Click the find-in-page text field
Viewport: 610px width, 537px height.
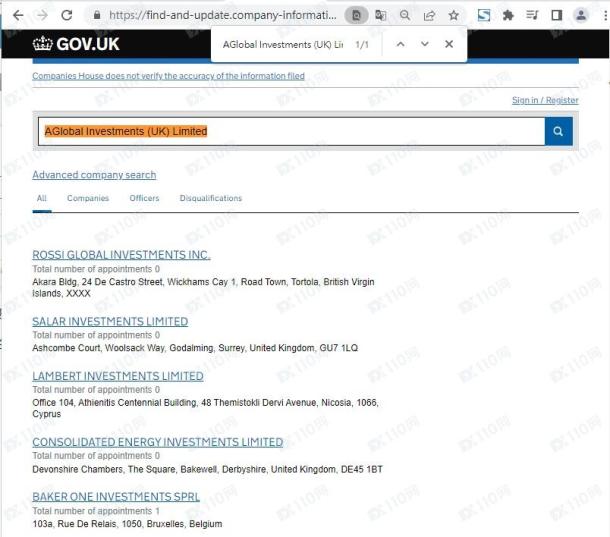tap(283, 45)
